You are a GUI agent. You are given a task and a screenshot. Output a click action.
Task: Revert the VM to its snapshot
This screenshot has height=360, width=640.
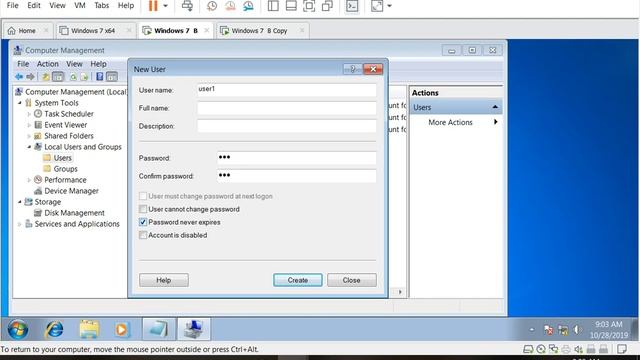(230, 6)
